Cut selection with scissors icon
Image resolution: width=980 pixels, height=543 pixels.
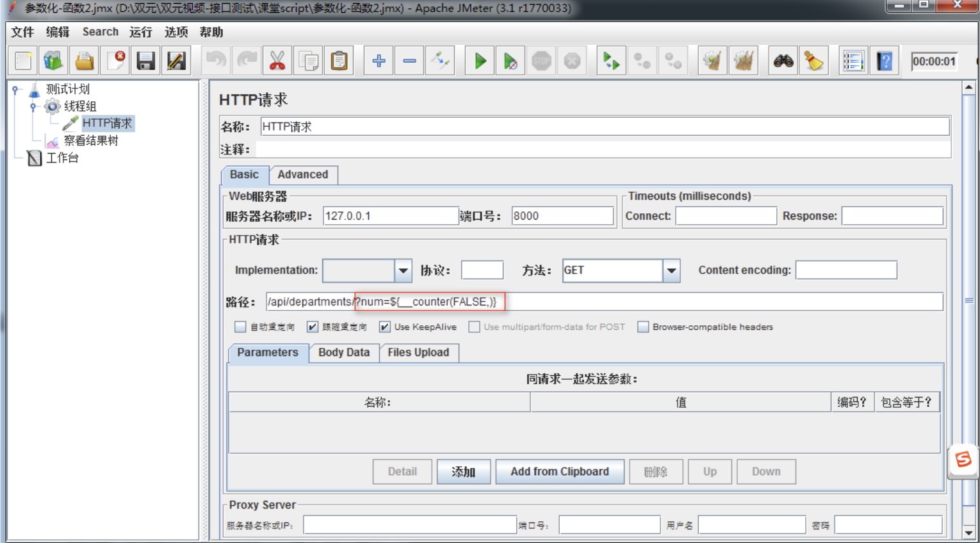pos(277,61)
